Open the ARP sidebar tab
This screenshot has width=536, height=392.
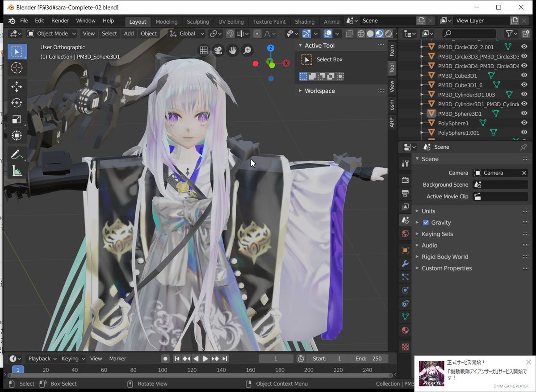[x=392, y=122]
